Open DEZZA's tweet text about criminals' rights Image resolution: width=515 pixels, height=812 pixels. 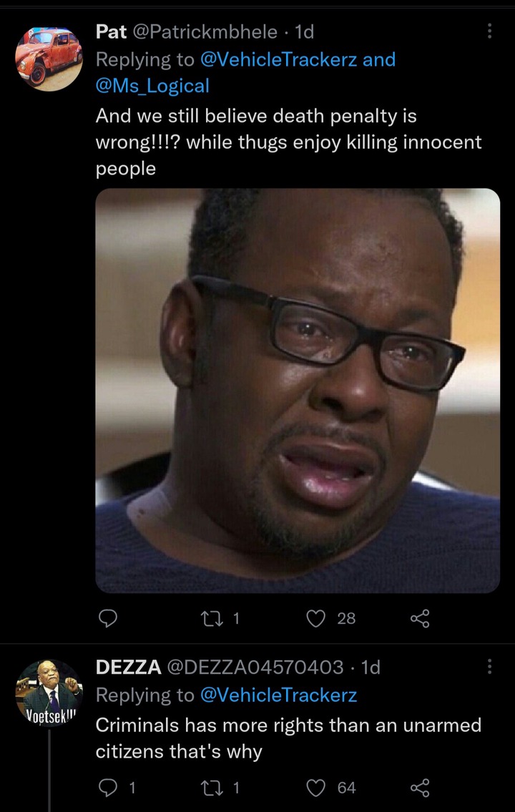point(289,738)
